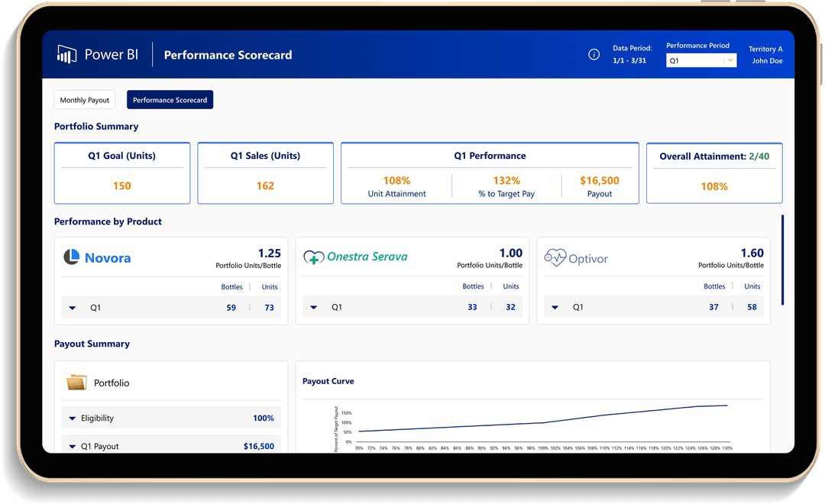
Task: Click the Power BI logo icon
Action: coord(66,54)
